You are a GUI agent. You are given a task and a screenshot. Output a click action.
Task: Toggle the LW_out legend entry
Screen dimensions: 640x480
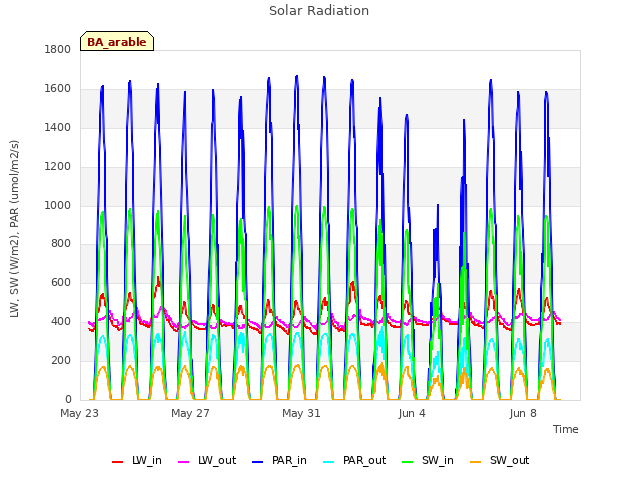[x=207, y=460]
